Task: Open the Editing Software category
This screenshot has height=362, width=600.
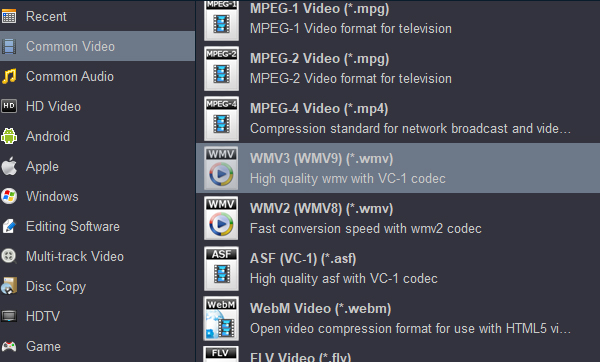Action: tap(97, 226)
